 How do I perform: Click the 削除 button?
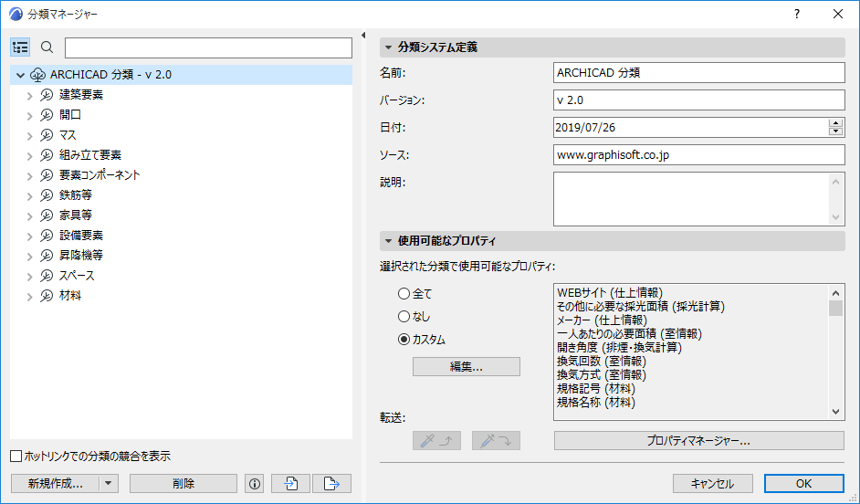[184, 484]
